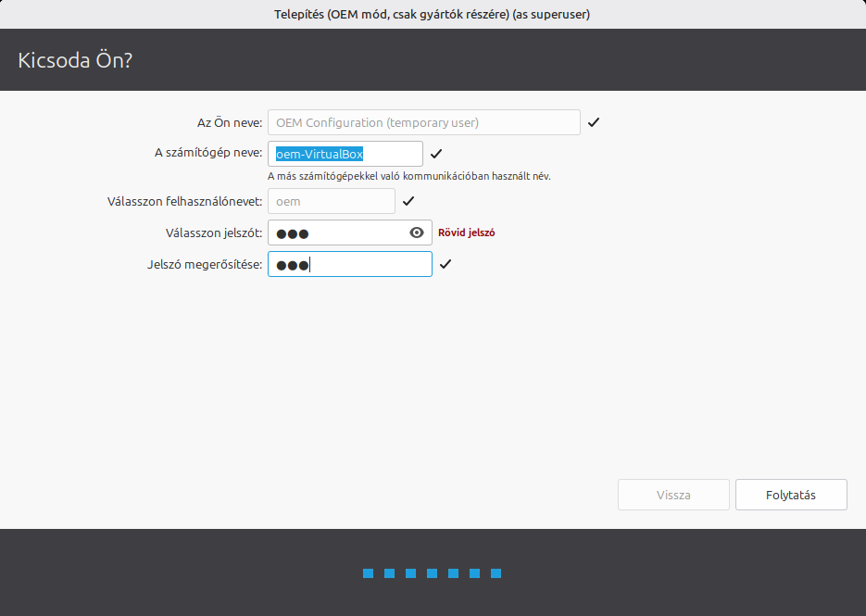Focus the "Az Ön neve" text field
This screenshot has height=616, width=866.
click(423, 122)
